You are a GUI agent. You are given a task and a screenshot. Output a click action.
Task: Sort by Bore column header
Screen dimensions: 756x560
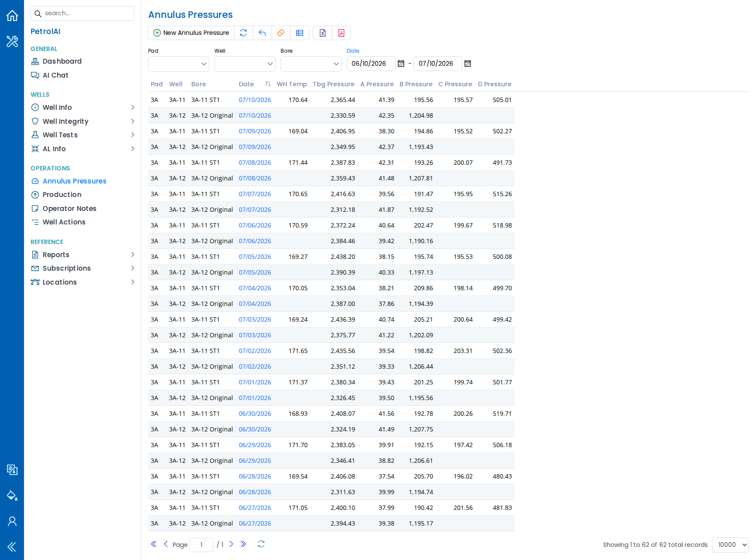click(199, 84)
